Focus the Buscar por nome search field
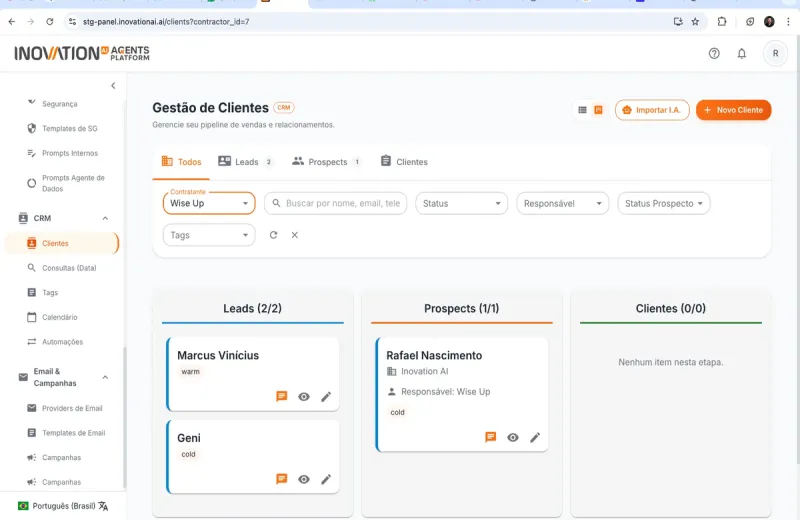Viewport: 800px width, 520px height. click(335, 203)
